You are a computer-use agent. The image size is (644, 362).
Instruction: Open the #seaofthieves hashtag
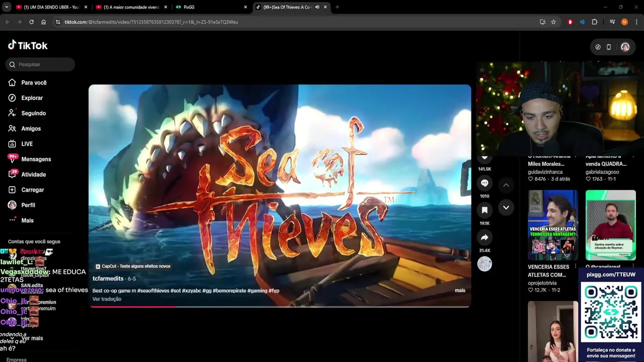tap(153, 291)
